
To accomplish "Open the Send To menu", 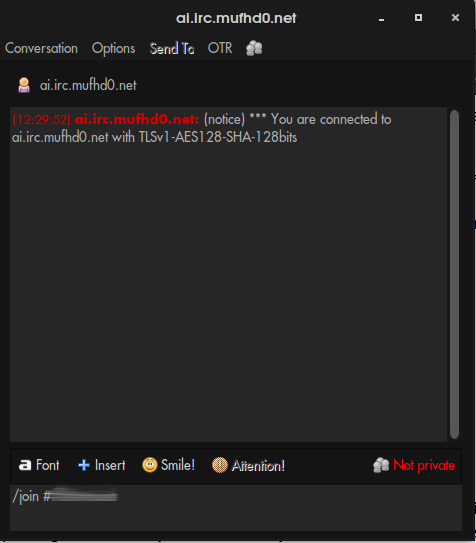I will (x=172, y=48).
